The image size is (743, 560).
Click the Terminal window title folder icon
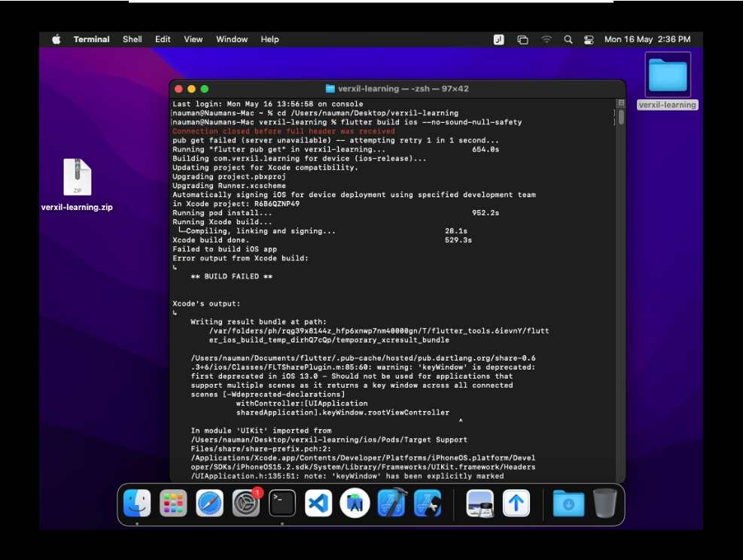click(x=330, y=89)
